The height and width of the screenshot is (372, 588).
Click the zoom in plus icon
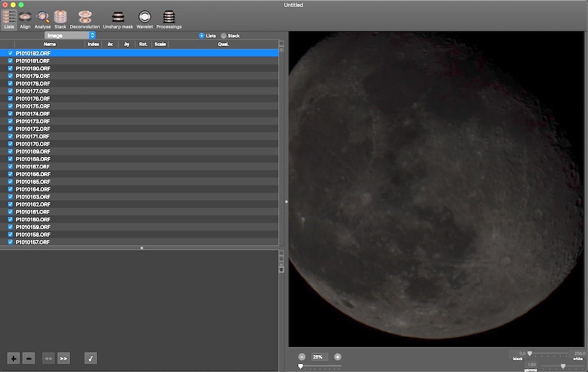338,357
